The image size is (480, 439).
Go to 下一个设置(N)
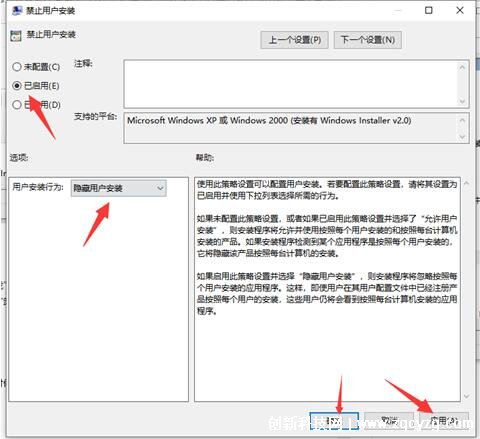click(368, 40)
